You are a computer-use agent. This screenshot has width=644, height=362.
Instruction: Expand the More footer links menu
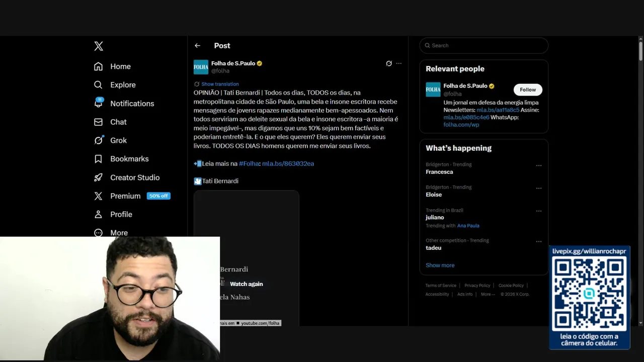[488, 294]
